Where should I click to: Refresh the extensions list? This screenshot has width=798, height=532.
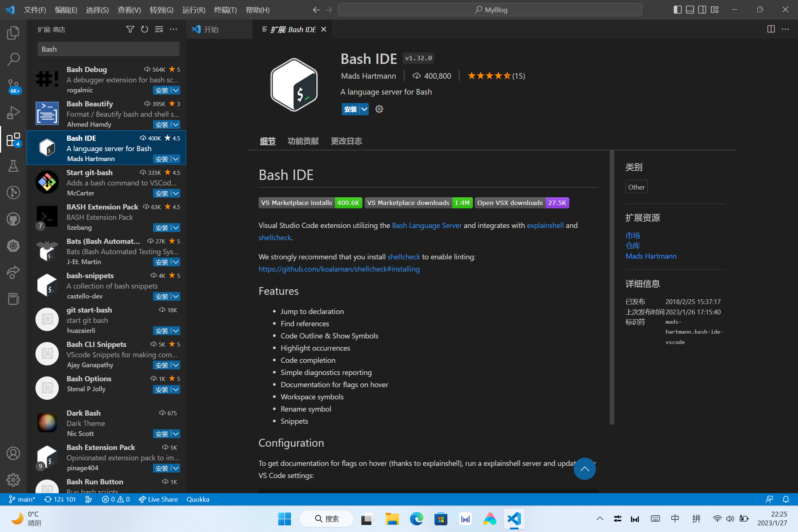click(144, 29)
